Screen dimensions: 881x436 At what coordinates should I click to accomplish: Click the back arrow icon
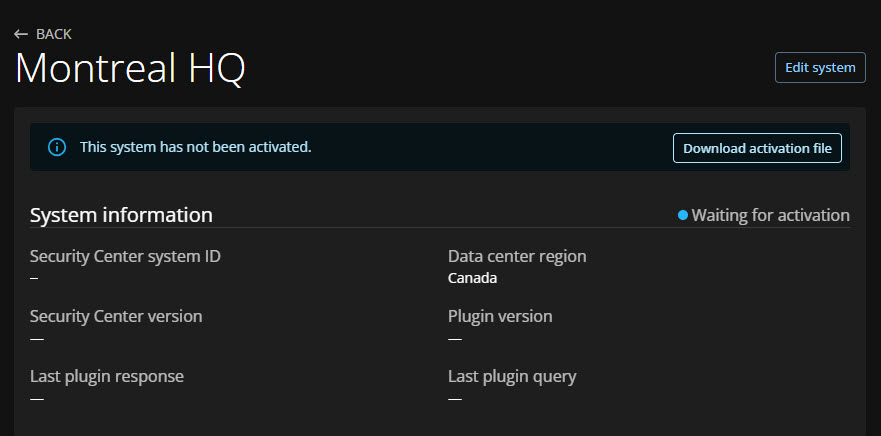coord(21,34)
